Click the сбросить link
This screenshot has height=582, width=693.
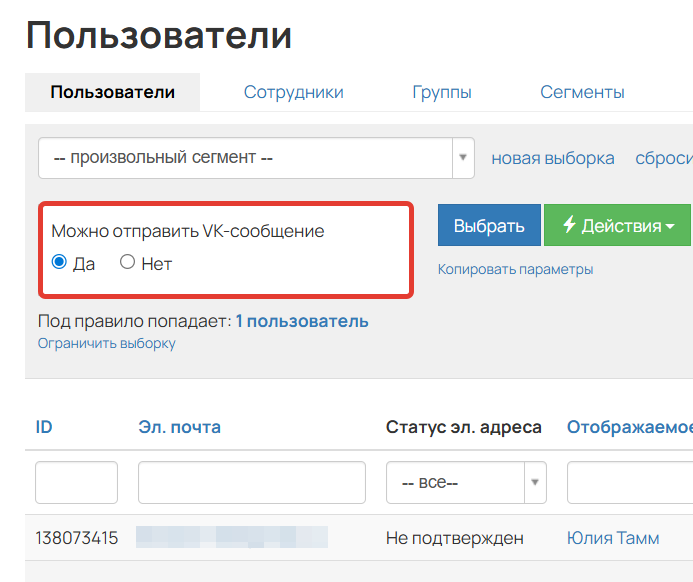pyautogui.click(x=664, y=158)
